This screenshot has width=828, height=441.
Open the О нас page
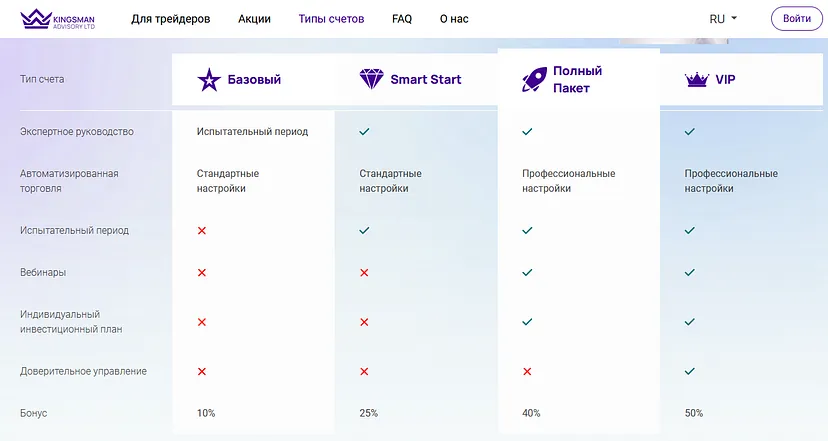pyautogui.click(x=454, y=19)
